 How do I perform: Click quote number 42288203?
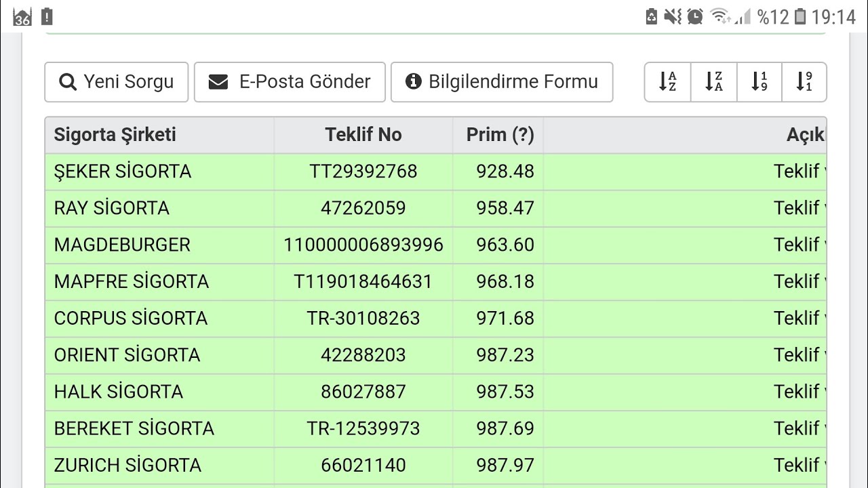pyautogui.click(x=363, y=354)
